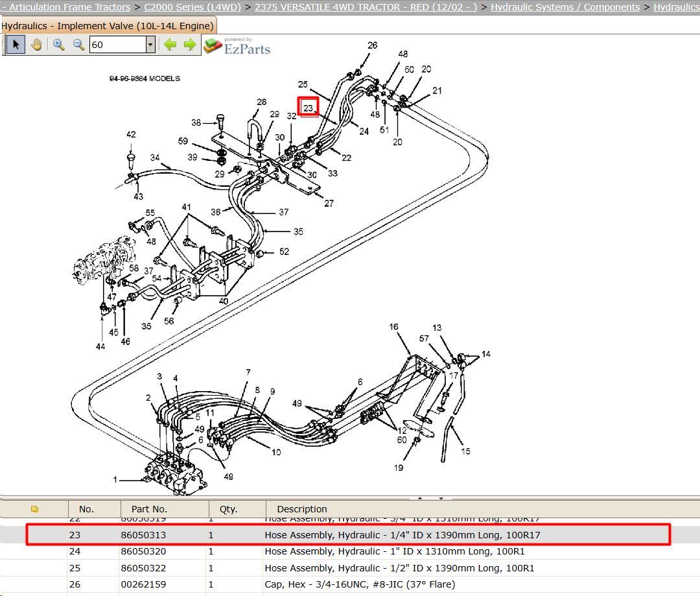
Task: Click callout 19 in the diagram
Action: pyautogui.click(x=398, y=468)
